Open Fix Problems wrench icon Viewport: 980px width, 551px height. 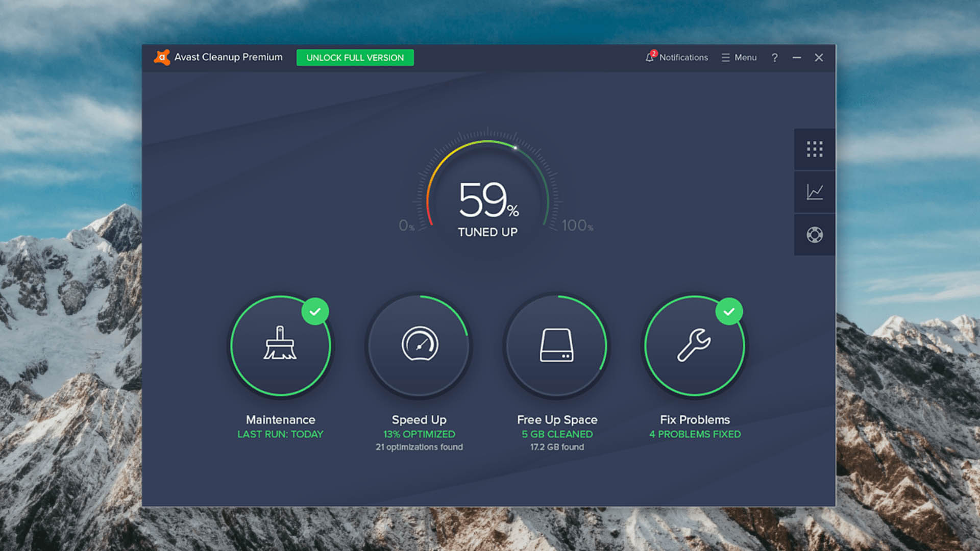[694, 345]
